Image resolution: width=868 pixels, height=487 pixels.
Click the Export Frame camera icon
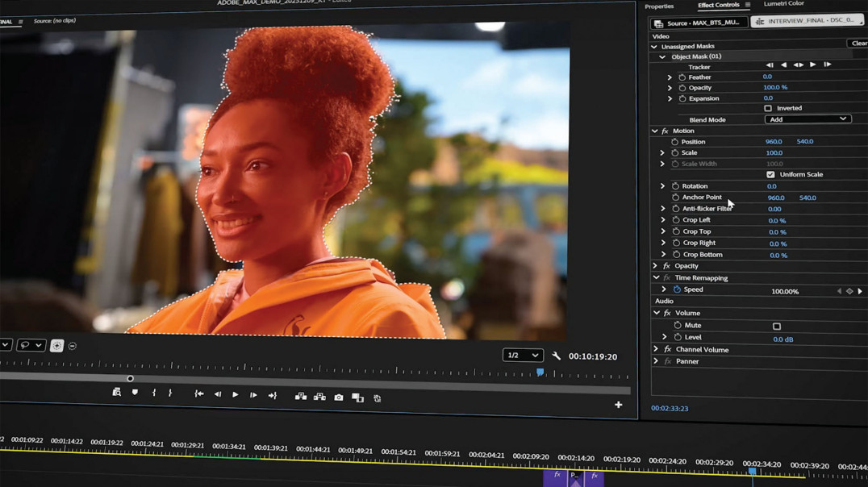[339, 398]
